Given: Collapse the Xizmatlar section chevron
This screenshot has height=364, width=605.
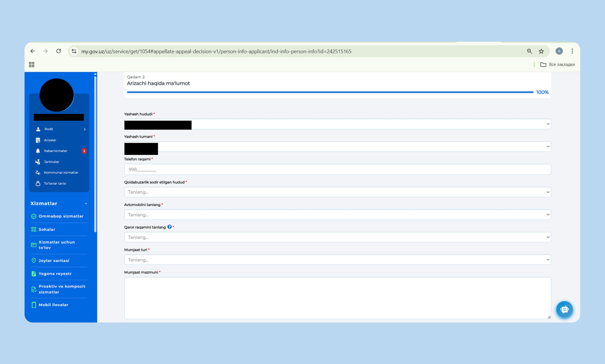Looking at the screenshot, I should (86, 203).
